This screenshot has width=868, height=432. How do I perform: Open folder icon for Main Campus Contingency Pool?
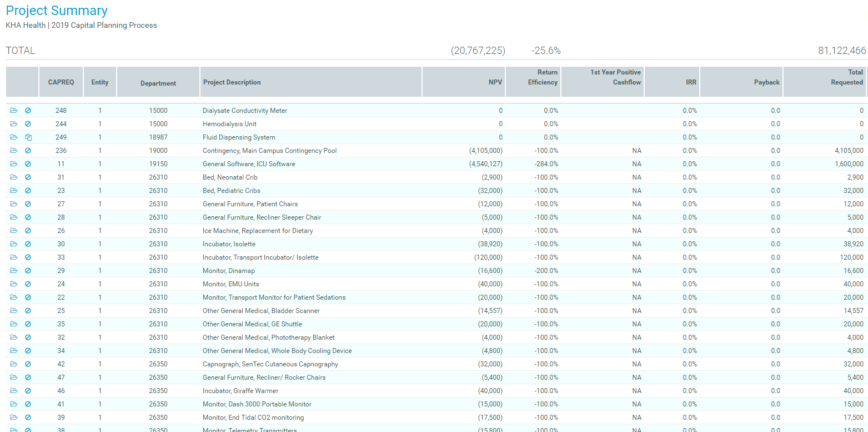coord(14,151)
